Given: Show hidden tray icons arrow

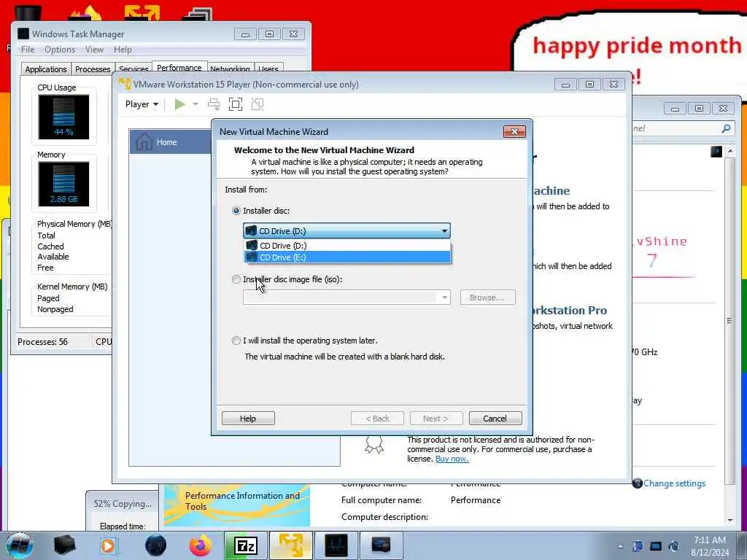Looking at the screenshot, I should point(620,547).
